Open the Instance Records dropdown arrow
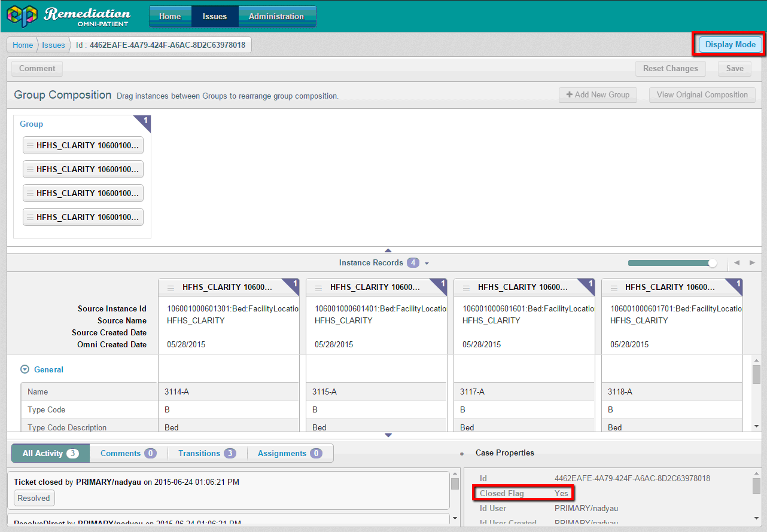Image resolution: width=767 pixels, height=532 pixels. click(x=427, y=264)
